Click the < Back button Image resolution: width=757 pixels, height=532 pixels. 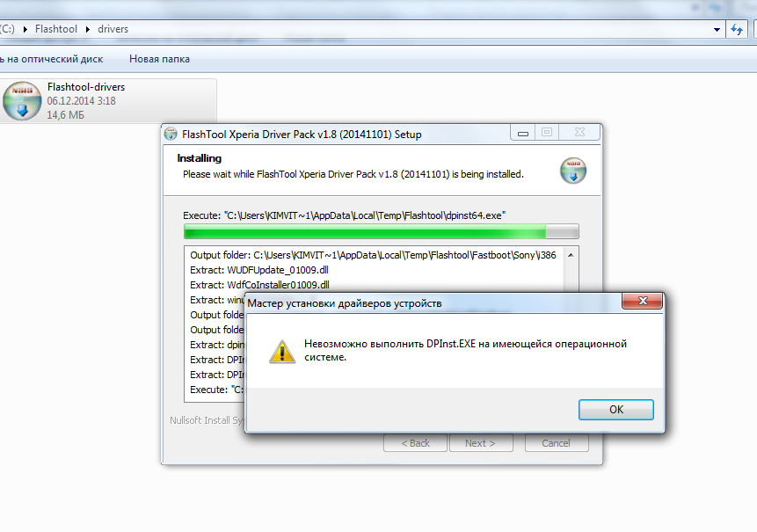click(x=415, y=443)
